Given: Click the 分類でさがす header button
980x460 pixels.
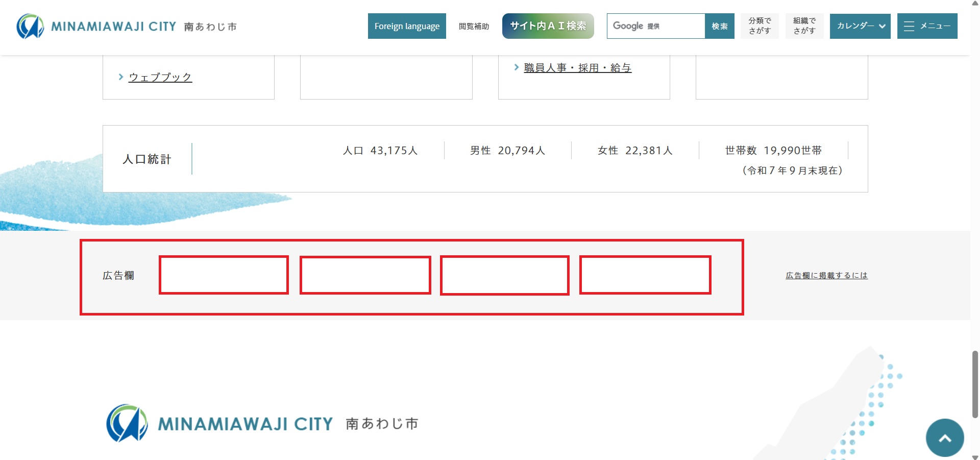Looking at the screenshot, I should click(759, 26).
